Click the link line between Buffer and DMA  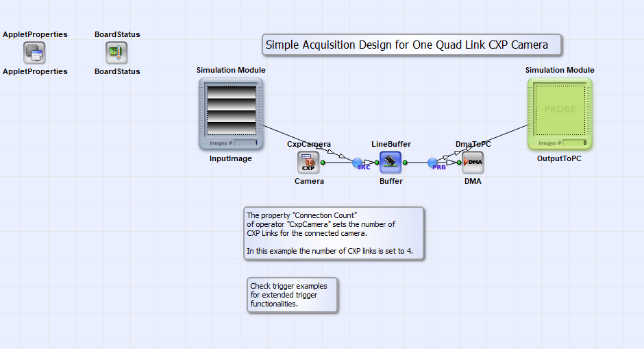pos(418,163)
